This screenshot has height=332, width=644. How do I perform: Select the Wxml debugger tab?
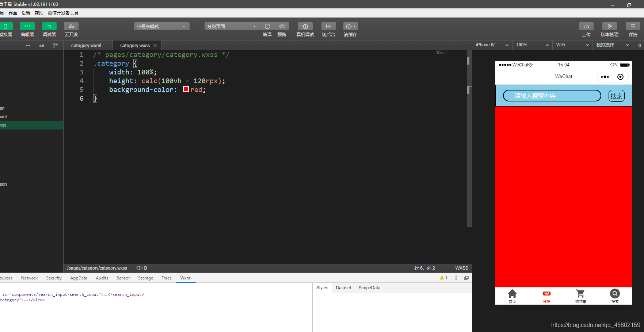186,278
